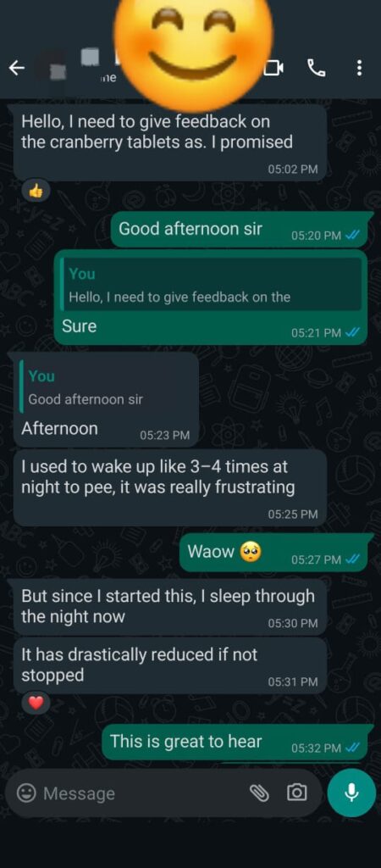This screenshot has width=381, height=868.
Task: Tap the back arrow in the header
Action: click(x=17, y=68)
